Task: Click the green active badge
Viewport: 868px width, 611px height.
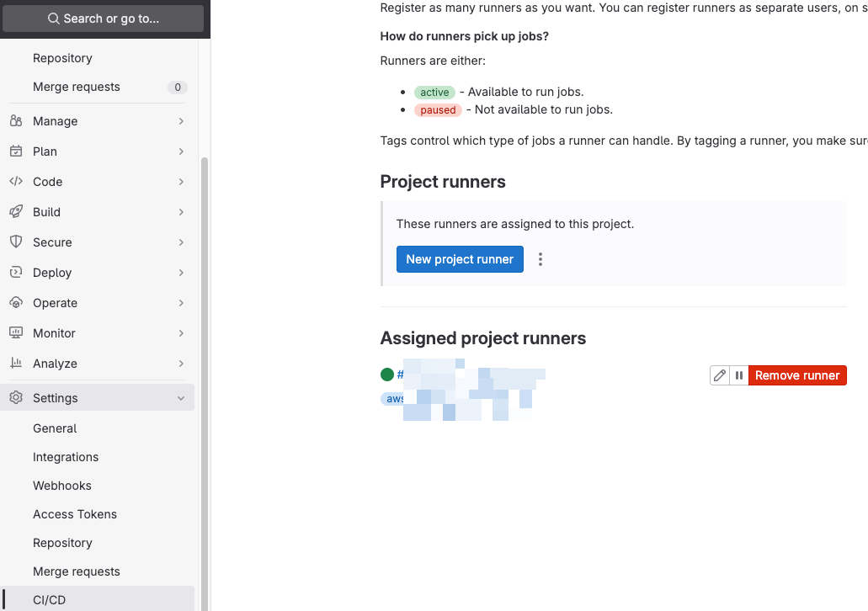Action: point(434,93)
